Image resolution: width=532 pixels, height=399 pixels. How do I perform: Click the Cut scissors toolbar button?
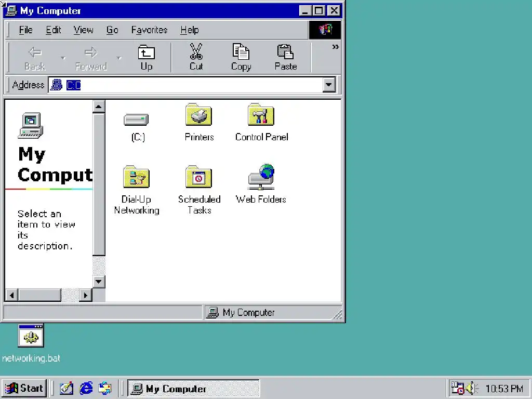[196, 57]
